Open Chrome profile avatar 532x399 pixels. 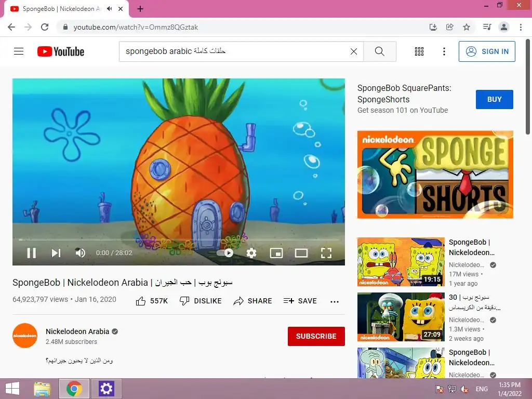coord(504,27)
